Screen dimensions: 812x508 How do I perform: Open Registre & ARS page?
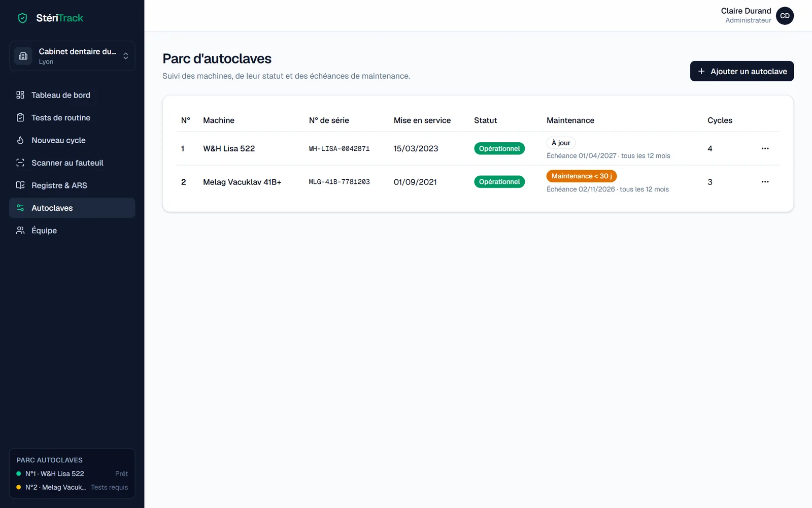[72, 185]
